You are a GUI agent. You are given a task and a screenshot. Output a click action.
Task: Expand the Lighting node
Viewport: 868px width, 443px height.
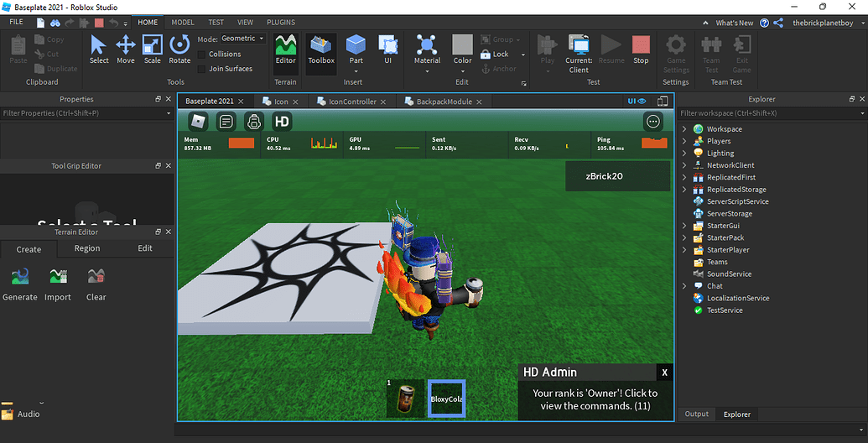tap(684, 154)
